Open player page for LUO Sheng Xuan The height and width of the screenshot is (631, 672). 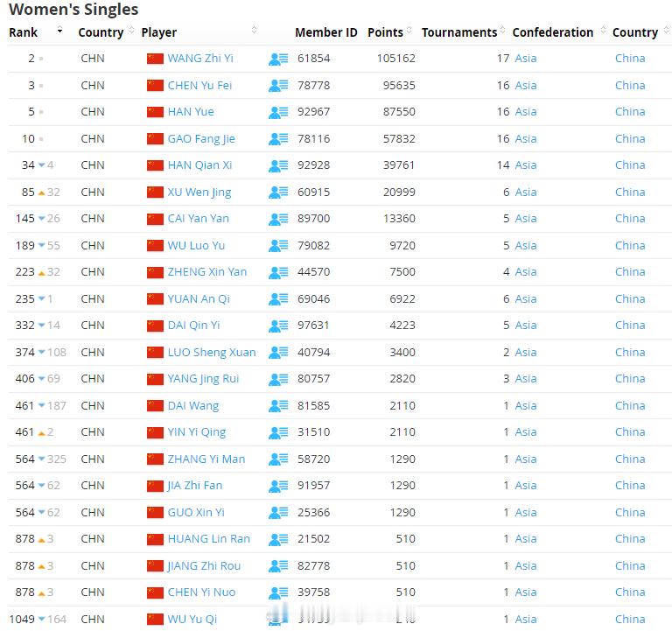(212, 353)
